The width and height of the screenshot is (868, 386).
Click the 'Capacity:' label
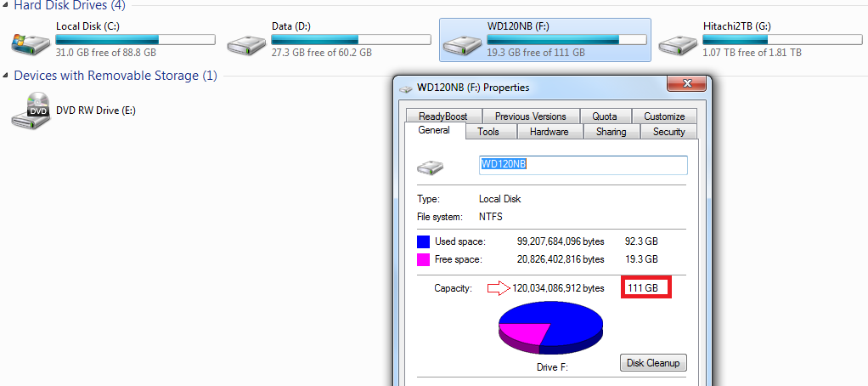pyautogui.click(x=453, y=288)
